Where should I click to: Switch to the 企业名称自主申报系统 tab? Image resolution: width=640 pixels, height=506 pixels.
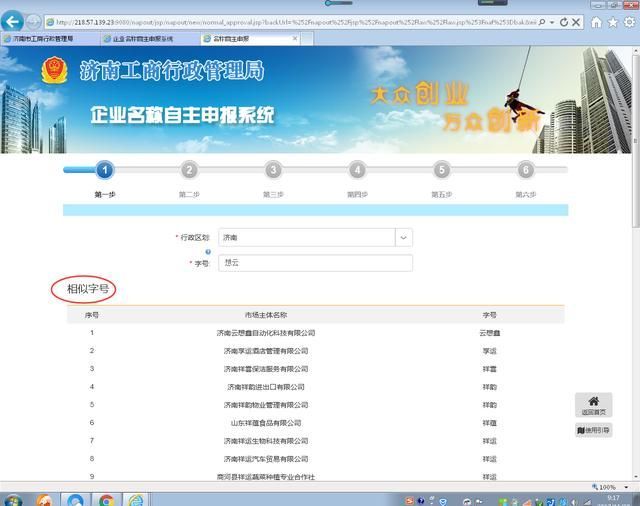[150, 39]
